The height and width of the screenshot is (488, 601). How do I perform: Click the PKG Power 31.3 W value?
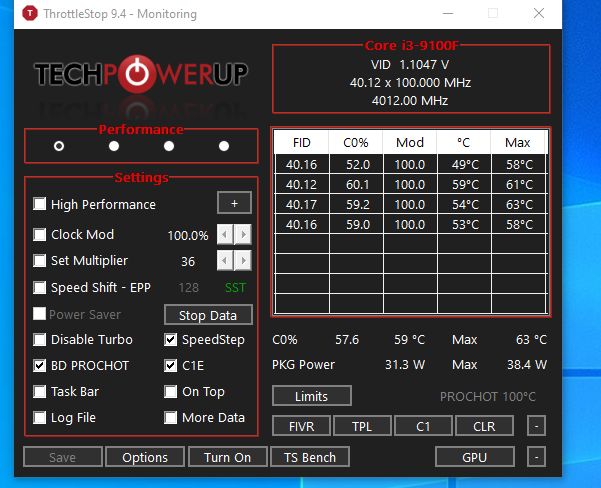[405, 365]
